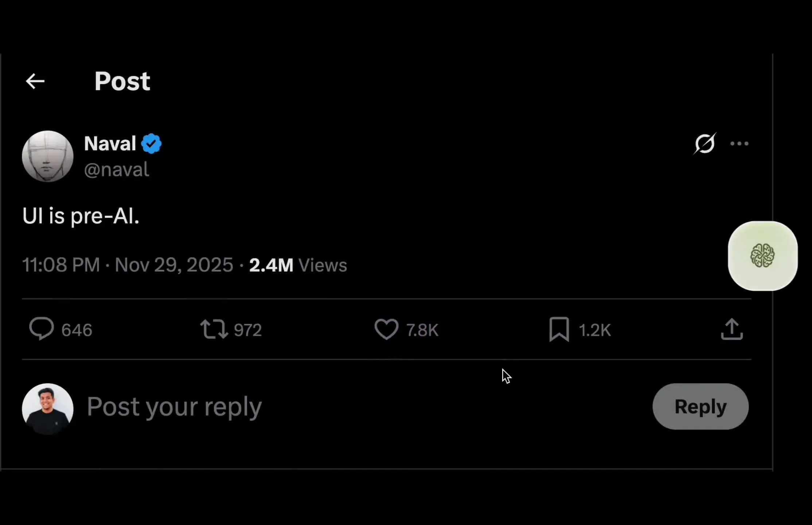
Task: Click your own avatar beside reply box
Action: (48, 408)
